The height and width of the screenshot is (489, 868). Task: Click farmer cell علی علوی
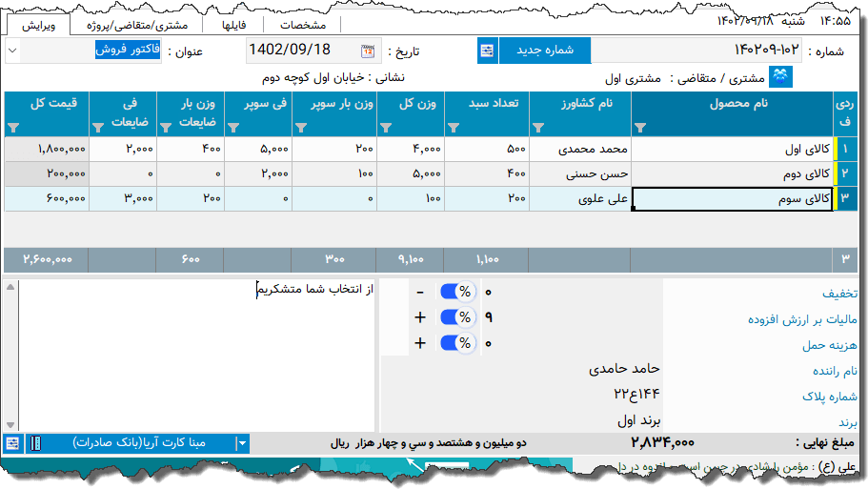580,199
